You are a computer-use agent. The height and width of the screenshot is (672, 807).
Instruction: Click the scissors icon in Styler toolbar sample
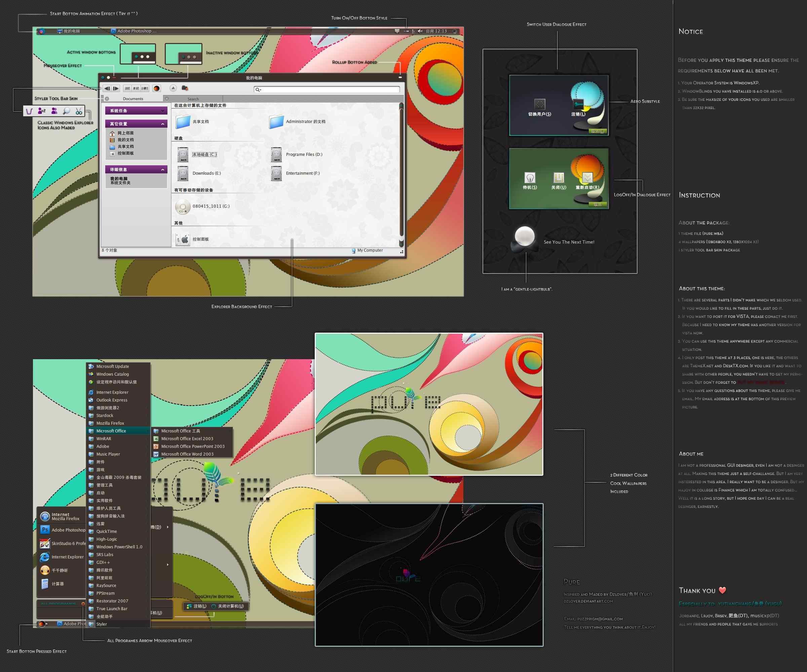[x=79, y=111]
